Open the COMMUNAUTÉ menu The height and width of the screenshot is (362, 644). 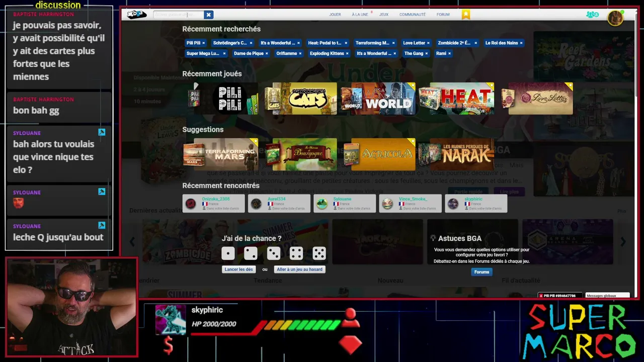point(413,15)
